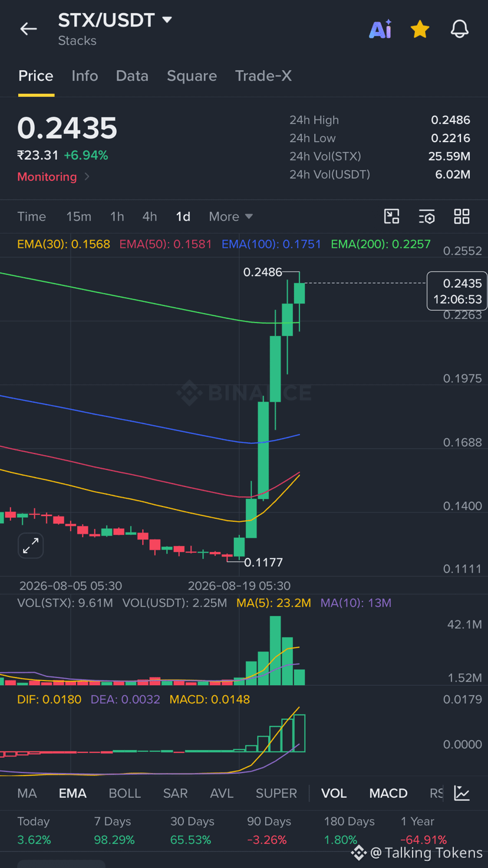Expand the STX/USDT pair selector arrow
The height and width of the screenshot is (868, 488).
167,20
